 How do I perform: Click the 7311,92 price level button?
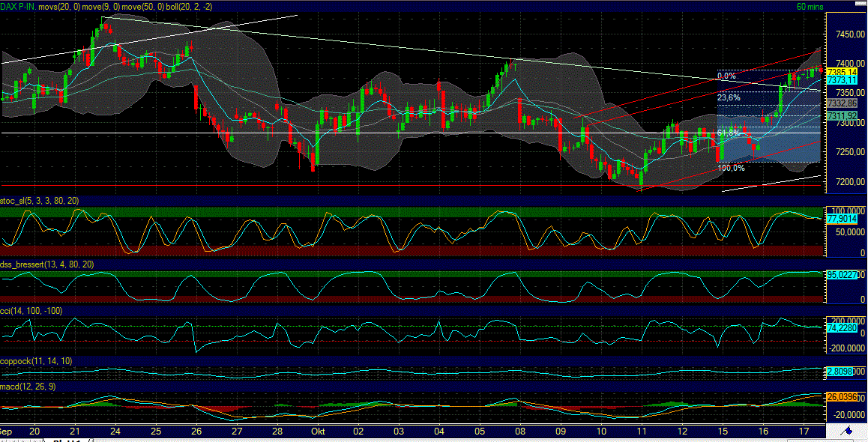coord(841,115)
